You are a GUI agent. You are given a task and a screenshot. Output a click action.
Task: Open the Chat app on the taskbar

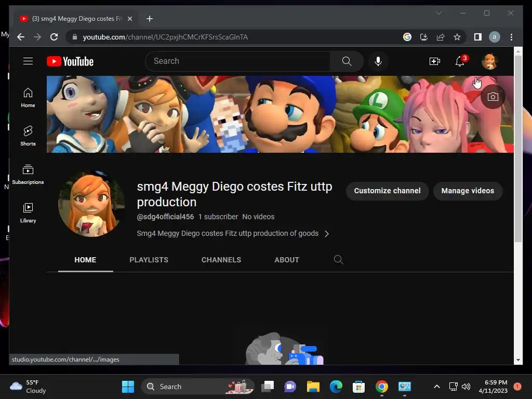pos(290,387)
